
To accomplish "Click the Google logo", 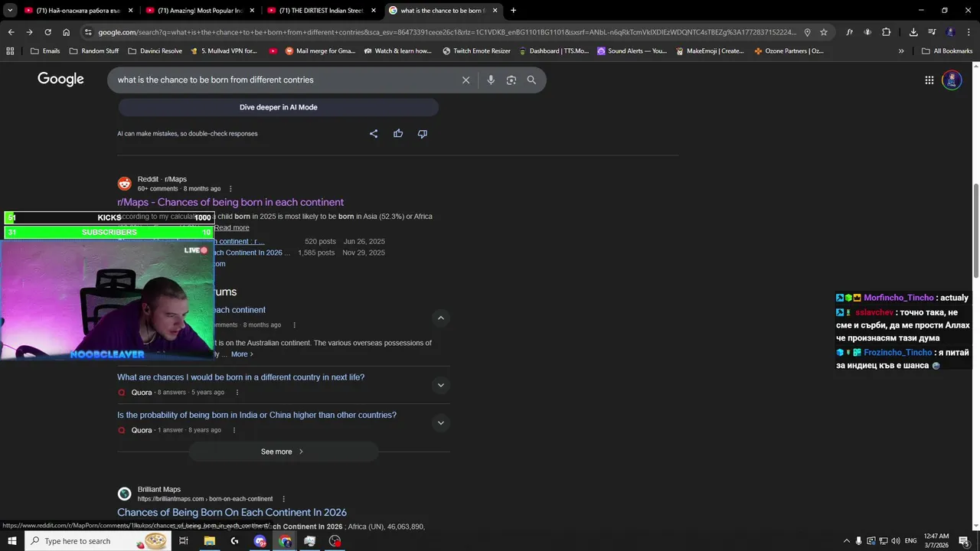I will click(x=60, y=80).
